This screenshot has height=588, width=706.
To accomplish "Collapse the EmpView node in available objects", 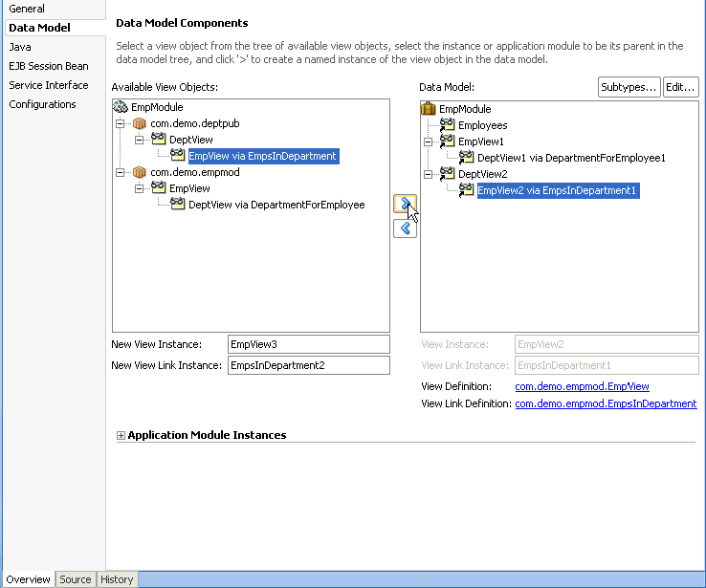I will tap(139, 188).
